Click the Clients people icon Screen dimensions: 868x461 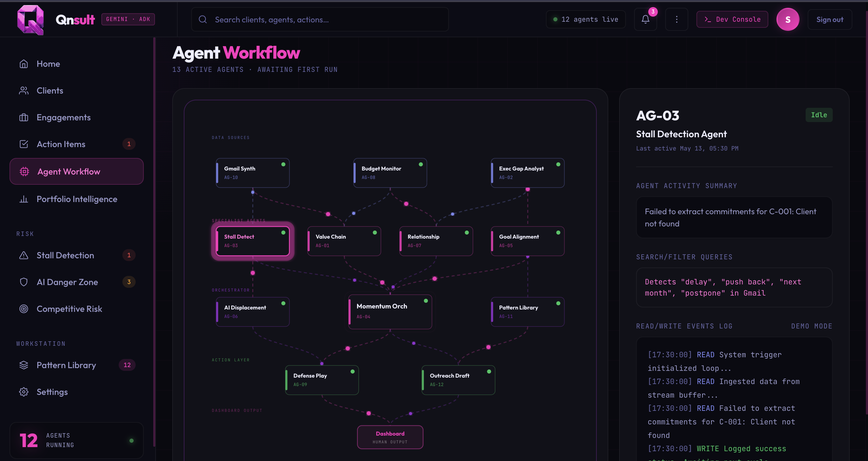point(24,91)
